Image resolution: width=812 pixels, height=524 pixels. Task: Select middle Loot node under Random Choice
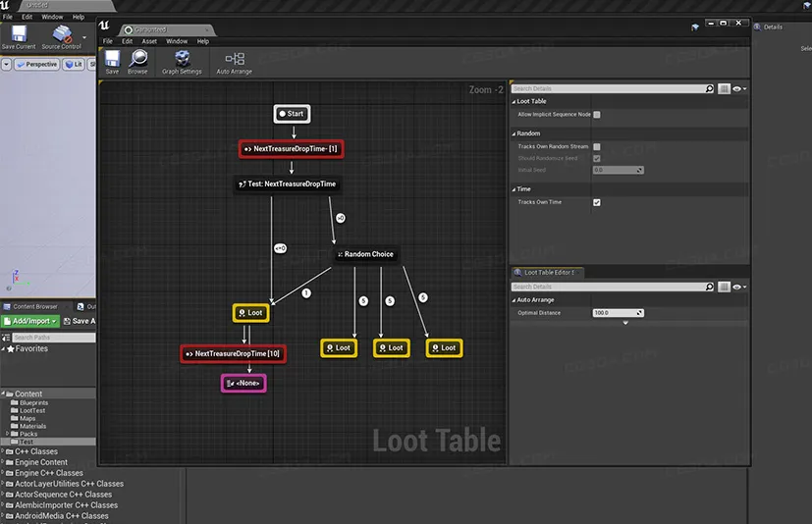click(x=392, y=348)
